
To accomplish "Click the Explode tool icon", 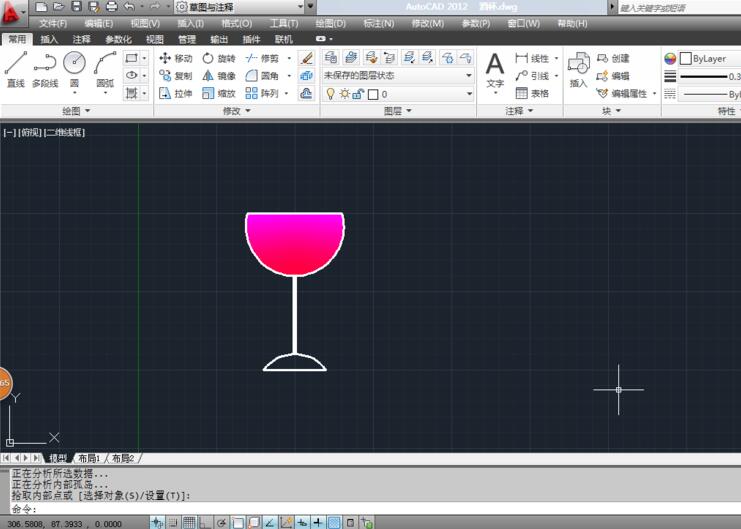I will [306, 76].
